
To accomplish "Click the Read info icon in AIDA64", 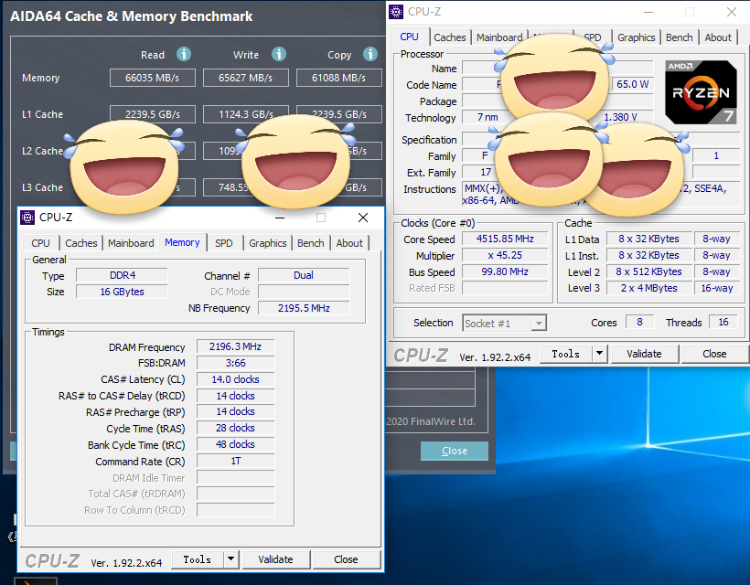I will pyautogui.click(x=184, y=54).
